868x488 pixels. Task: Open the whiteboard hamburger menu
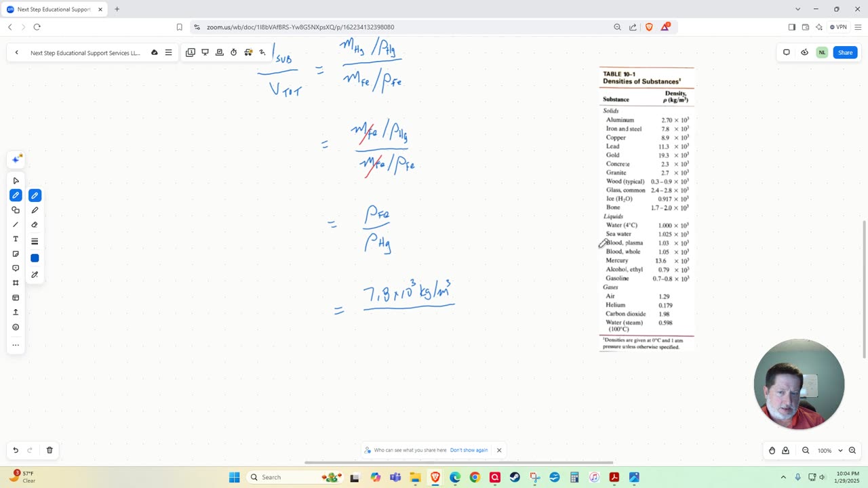(x=168, y=52)
